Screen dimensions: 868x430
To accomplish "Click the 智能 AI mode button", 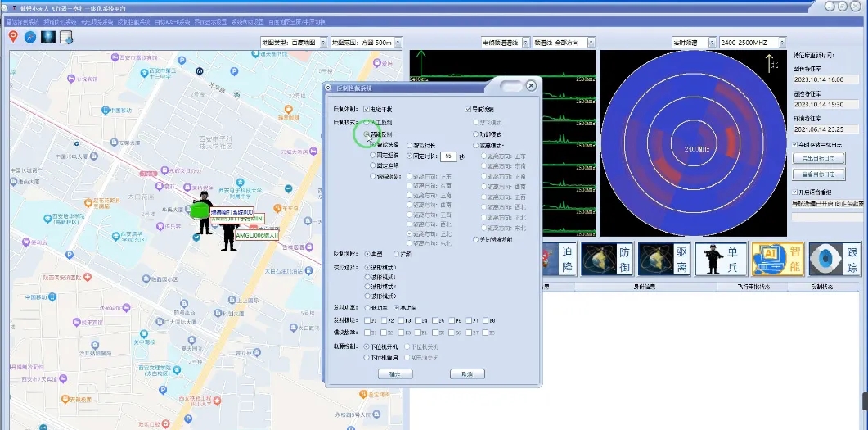I will tap(778, 260).
